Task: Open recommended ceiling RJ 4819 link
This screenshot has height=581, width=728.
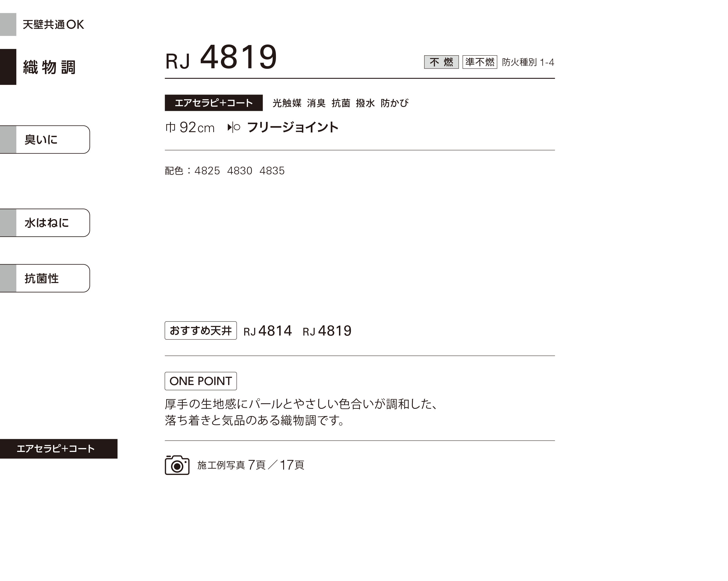Action: 327,331
